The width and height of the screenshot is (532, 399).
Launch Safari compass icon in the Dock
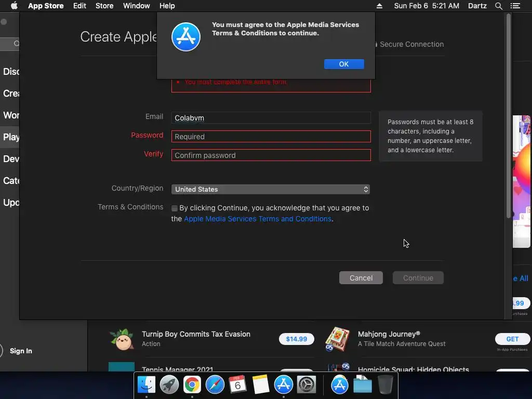click(x=215, y=385)
